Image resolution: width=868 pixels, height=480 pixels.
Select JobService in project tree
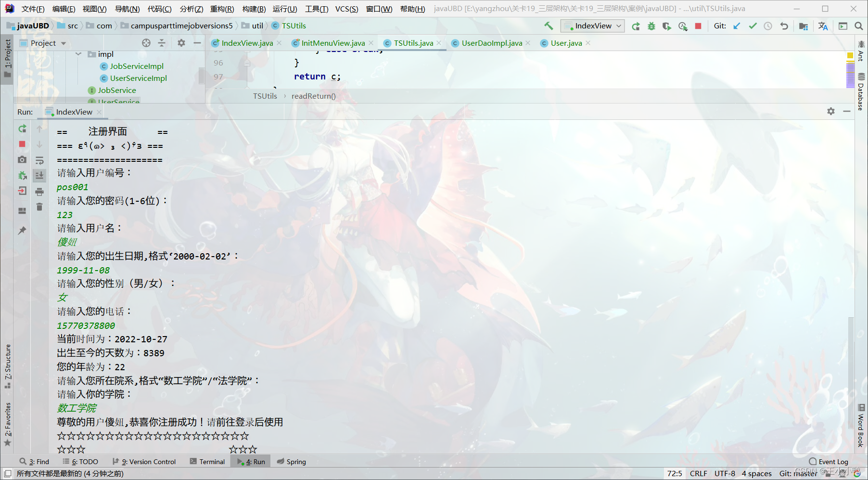click(x=117, y=90)
